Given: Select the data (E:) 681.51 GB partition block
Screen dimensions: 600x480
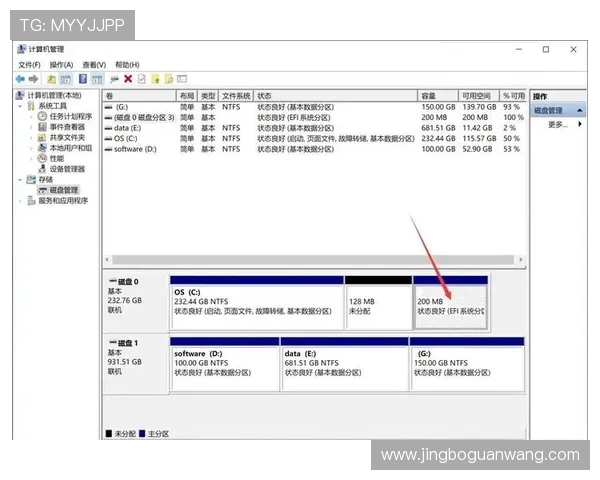Looking at the screenshot, I should point(344,364).
